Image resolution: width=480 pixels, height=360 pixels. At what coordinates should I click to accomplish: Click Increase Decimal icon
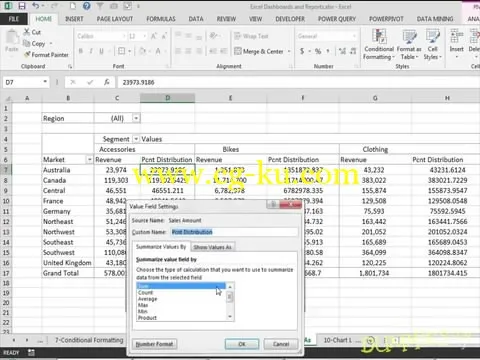342,51
